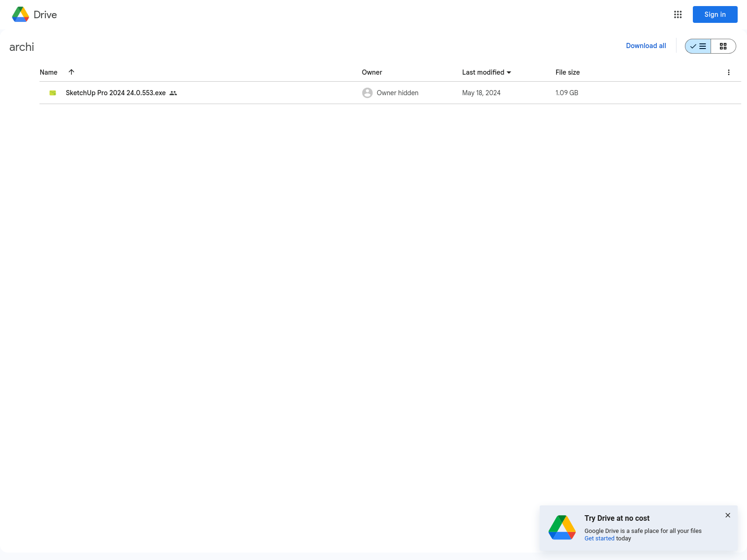Click the archi folder title
Image resolution: width=747 pixels, height=560 pixels.
(x=21, y=47)
